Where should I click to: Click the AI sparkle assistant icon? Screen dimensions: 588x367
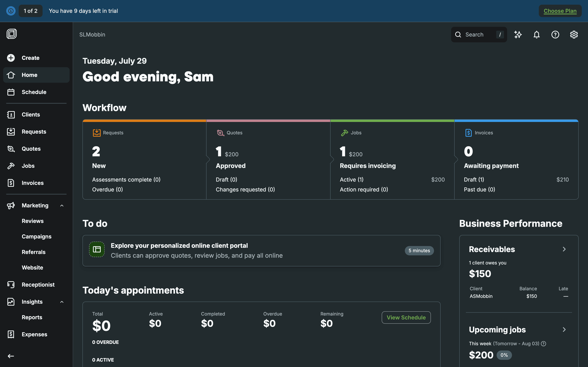tap(518, 35)
